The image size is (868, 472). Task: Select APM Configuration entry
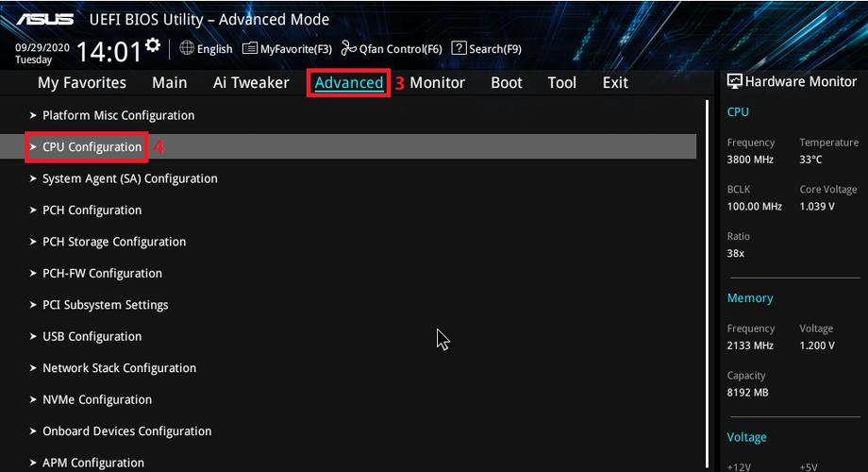pos(93,463)
